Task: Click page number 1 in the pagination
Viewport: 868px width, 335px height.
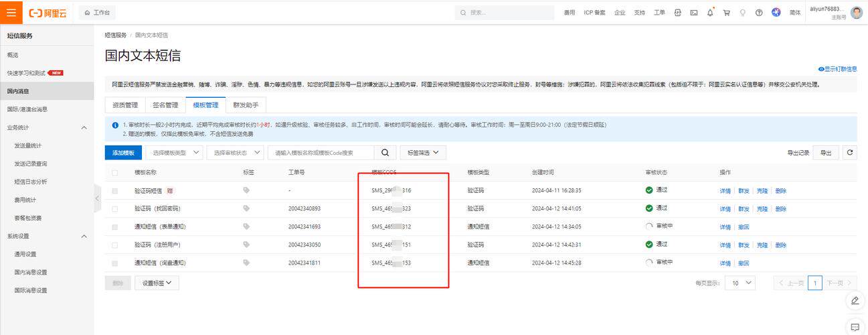Action: tap(814, 283)
